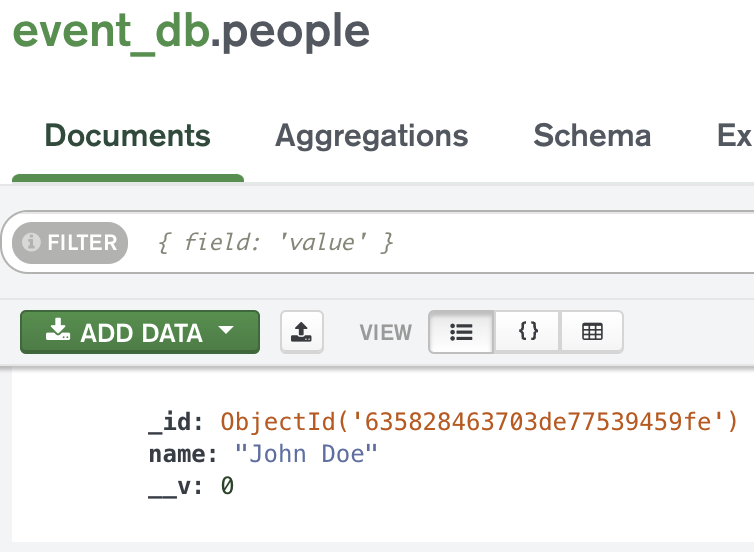The height and width of the screenshot is (552, 754).
Task: Select the "John Doe" name value
Action: coord(306,454)
